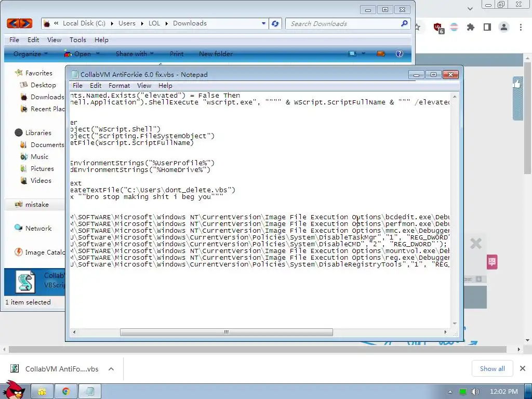Switch to Chrome from the taskbar

pyautogui.click(x=66, y=392)
